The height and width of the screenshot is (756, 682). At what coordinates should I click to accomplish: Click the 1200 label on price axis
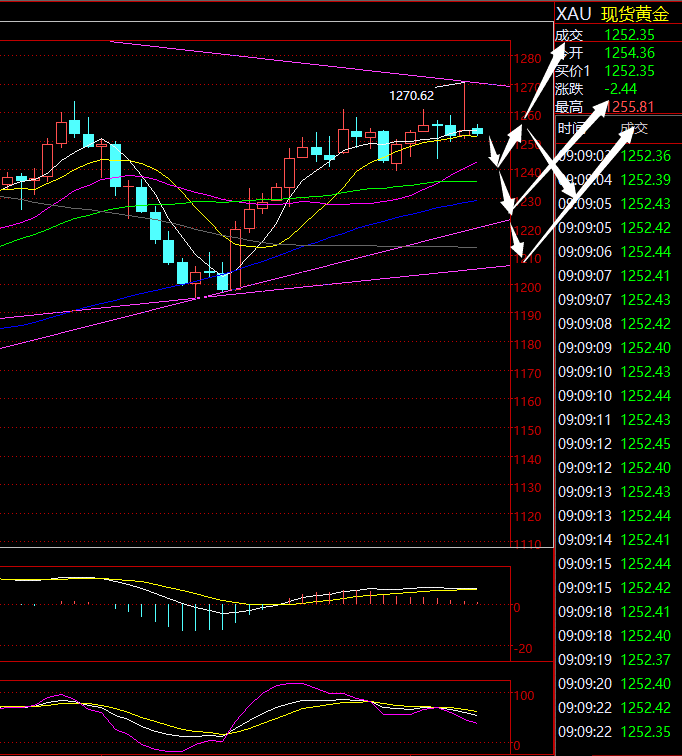[527, 288]
